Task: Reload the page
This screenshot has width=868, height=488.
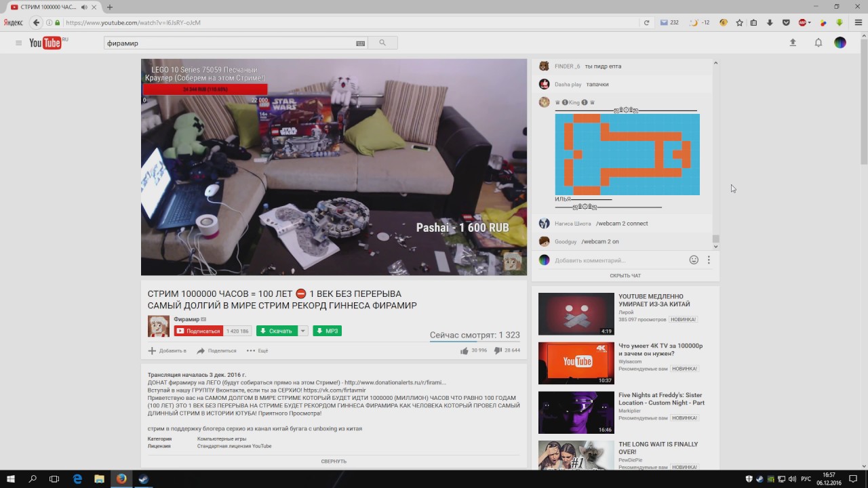Action: pos(646,22)
